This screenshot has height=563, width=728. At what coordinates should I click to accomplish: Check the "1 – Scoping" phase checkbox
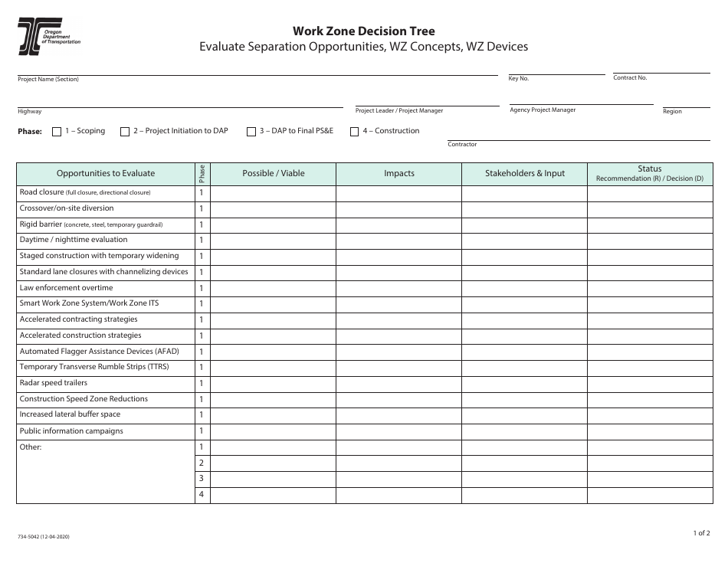click(55, 131)
